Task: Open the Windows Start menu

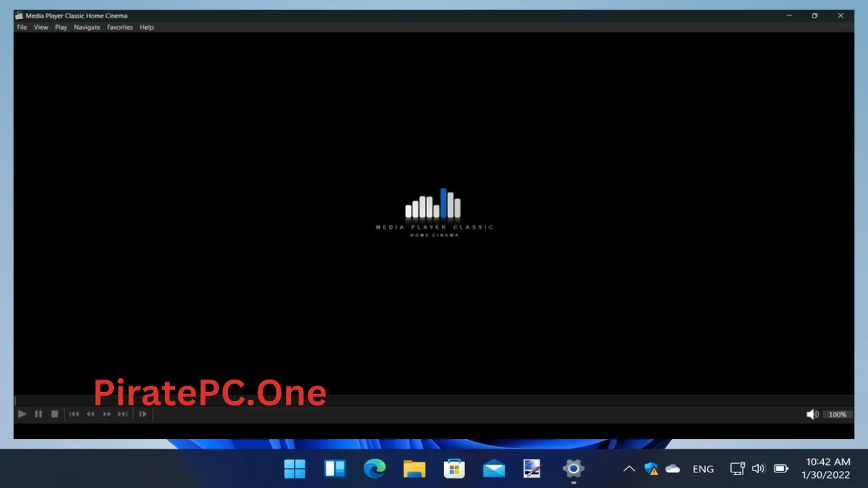Action: point(295,468)
